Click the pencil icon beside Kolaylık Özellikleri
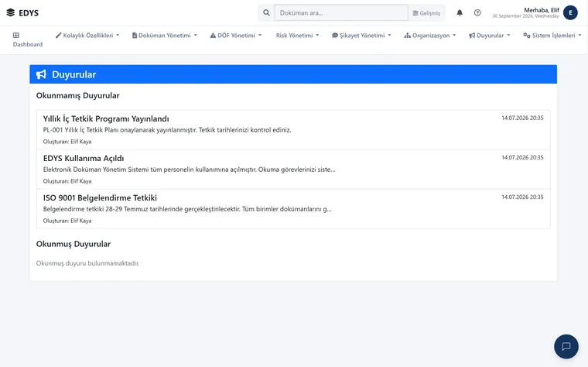588x367 pixels. tap(58, 36)
